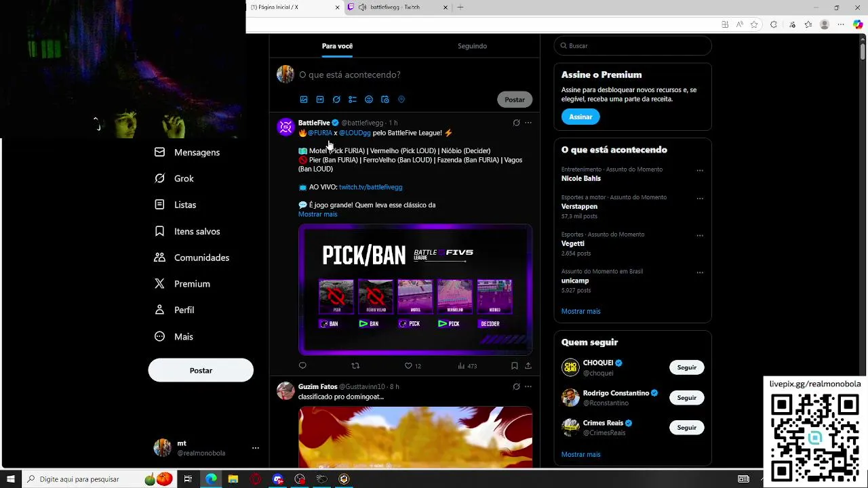
Task: Open Premium in the sidebar
Action: click(x=182, y=284)
